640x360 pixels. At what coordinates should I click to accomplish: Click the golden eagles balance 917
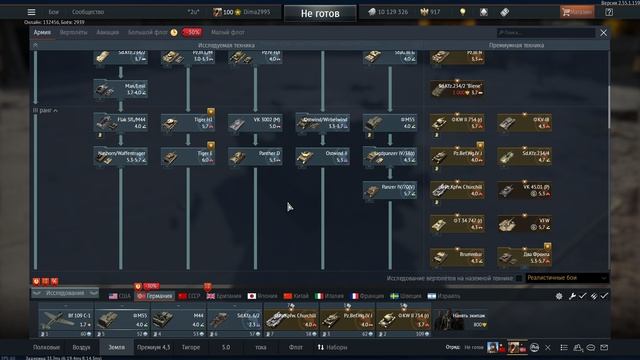pyautogui.click(x=431, y=12)
